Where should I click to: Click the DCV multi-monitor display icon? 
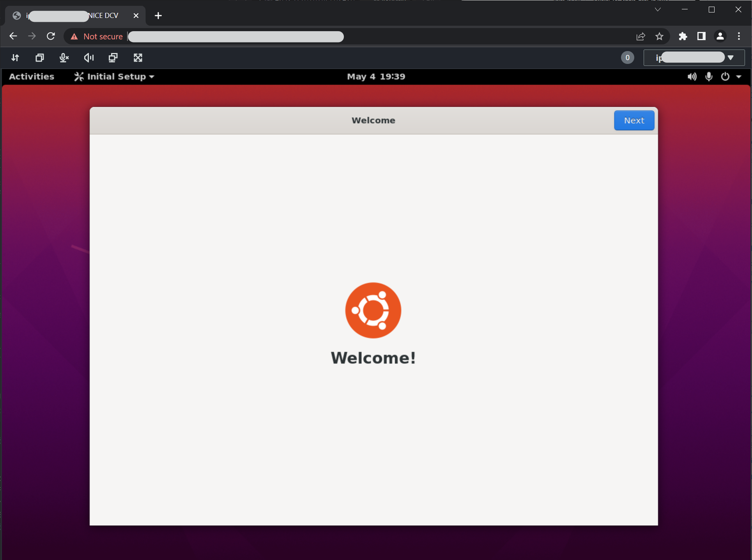pyautogui.click(x=113, y=58)
